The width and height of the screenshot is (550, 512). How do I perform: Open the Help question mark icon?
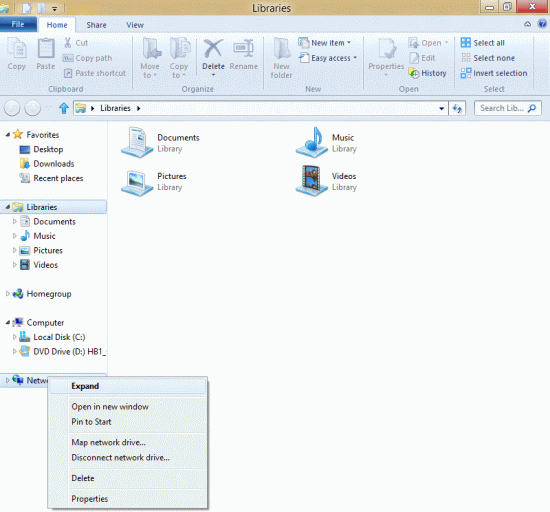tap(542, 24)
